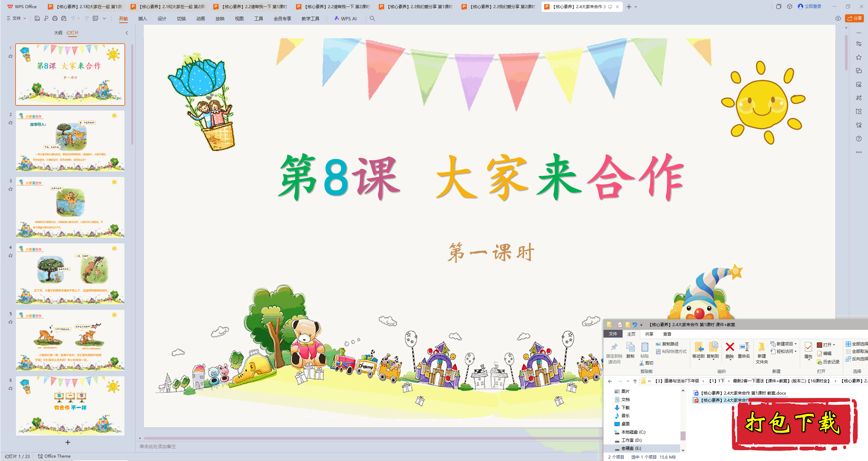Viewport: 868px width, 461px height.
Task: Click the Cut scissors item in File Explorer
Action: [647, 363]
